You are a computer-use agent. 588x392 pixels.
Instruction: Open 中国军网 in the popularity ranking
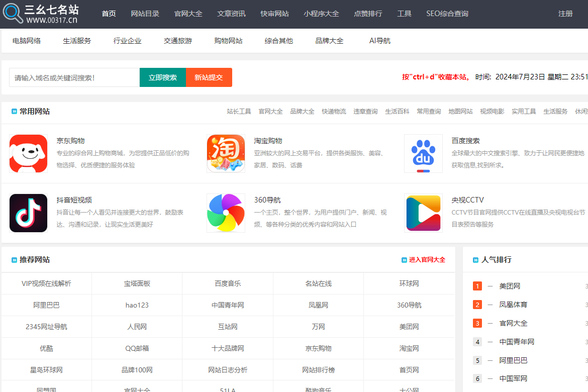514,379
